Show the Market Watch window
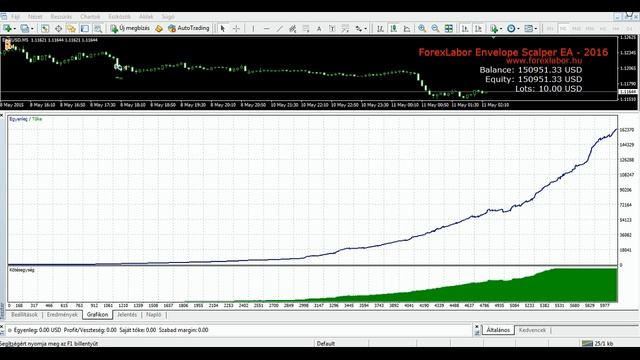The height and width of the screenshot is (360, 640). coord(45,28)
